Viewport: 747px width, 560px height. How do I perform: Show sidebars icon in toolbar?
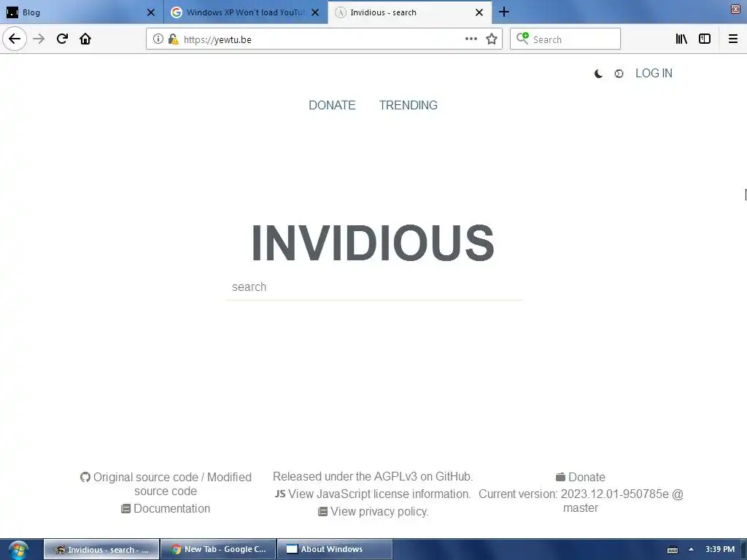tap(705, 39)
